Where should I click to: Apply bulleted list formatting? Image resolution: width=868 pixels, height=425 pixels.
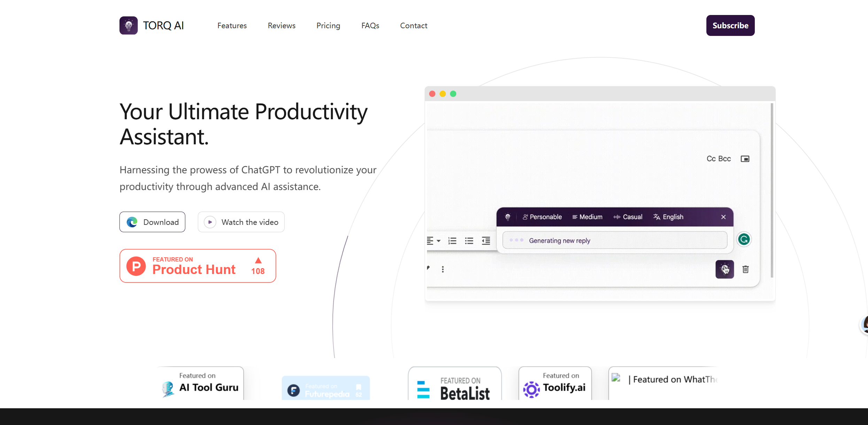(469, 241)
